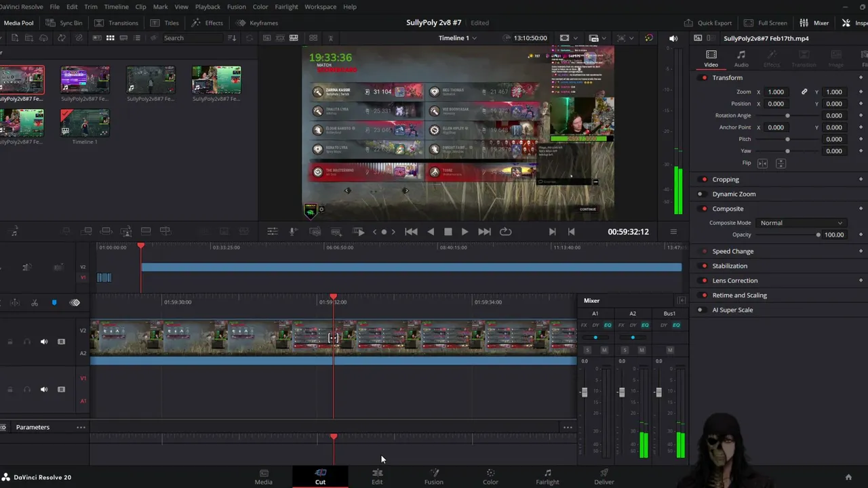Open the Timeline menu
868x488 pixels.
pyautogui.click(x=116, y=7)
